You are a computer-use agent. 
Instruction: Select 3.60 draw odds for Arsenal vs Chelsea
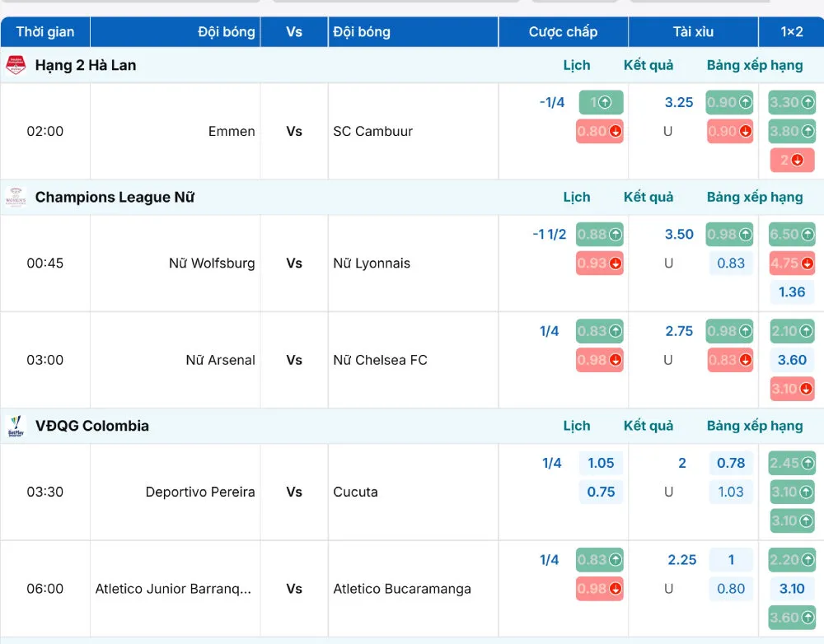792,361
